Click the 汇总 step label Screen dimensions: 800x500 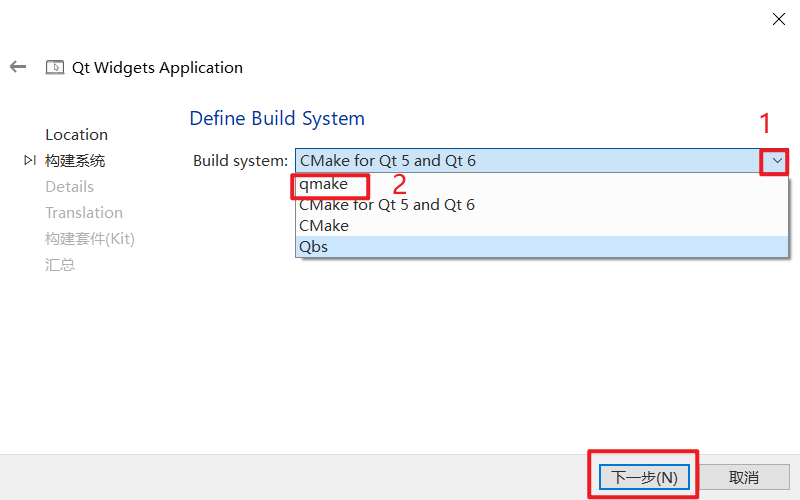tap(60, 265)
